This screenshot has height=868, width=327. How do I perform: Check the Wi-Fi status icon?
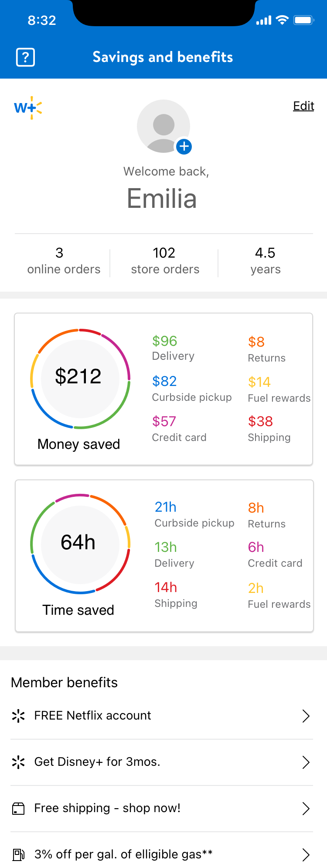coord(283,20)
